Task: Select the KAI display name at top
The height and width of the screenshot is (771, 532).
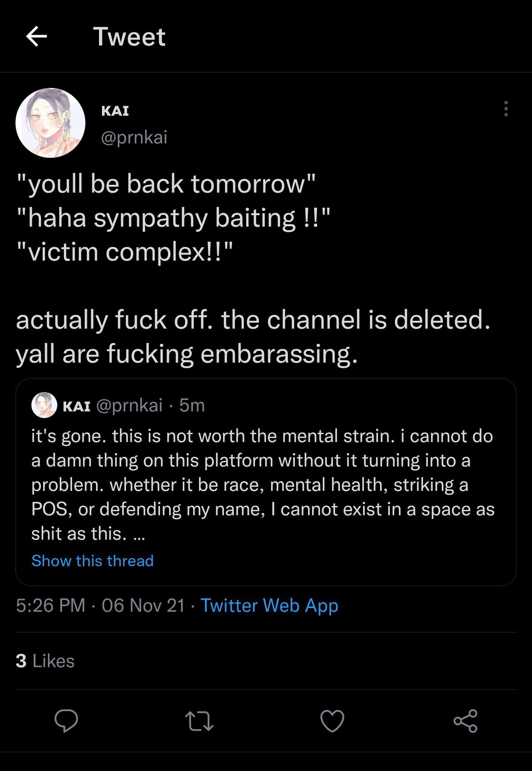Action: coord(115,111)
